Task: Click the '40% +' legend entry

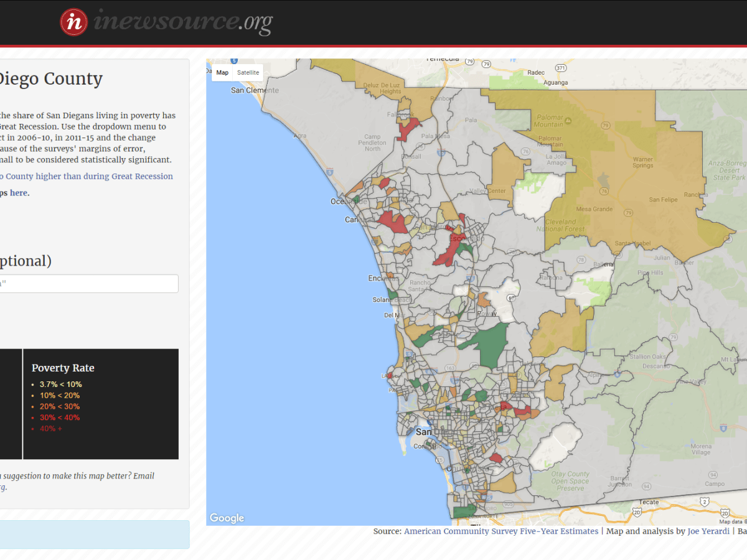Action: tap(52, 429)
